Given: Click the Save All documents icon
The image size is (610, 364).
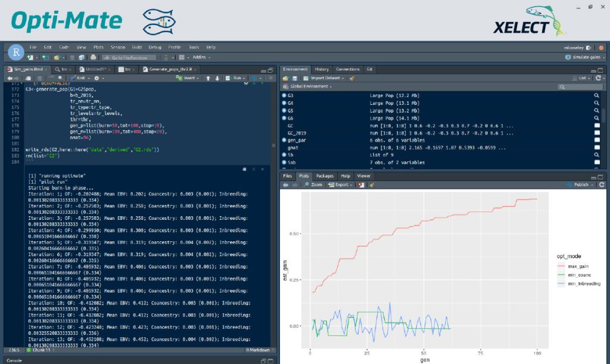Looking at the screenshot, I should tap(81, 58).
